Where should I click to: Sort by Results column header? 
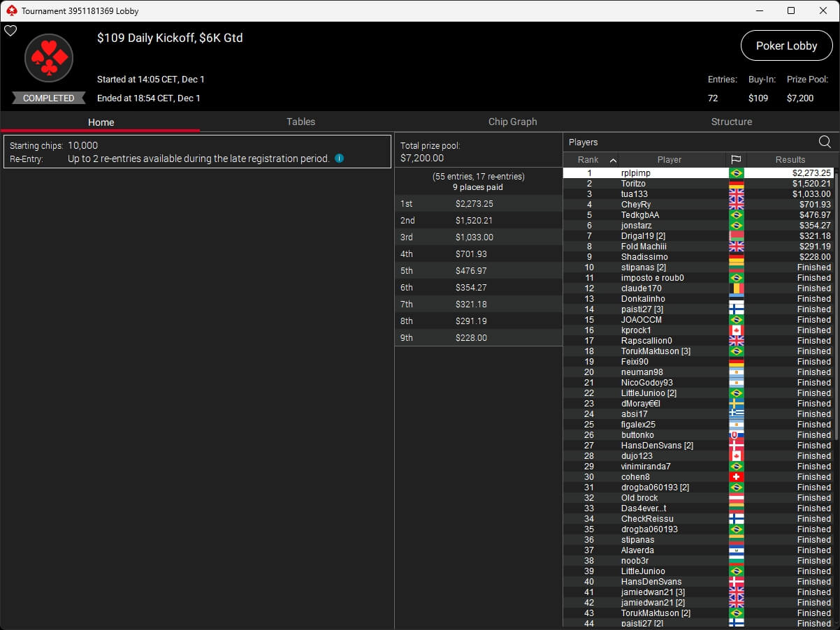coord(790,160)
